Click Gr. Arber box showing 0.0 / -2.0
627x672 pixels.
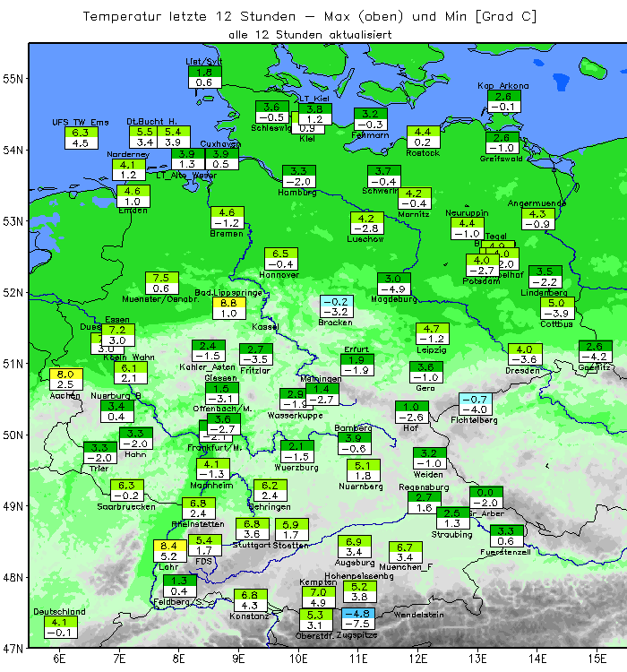(486, 497)
